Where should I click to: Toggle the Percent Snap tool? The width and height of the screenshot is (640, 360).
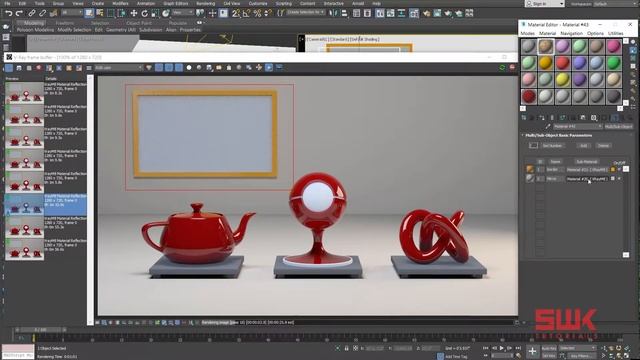point(257,13)
